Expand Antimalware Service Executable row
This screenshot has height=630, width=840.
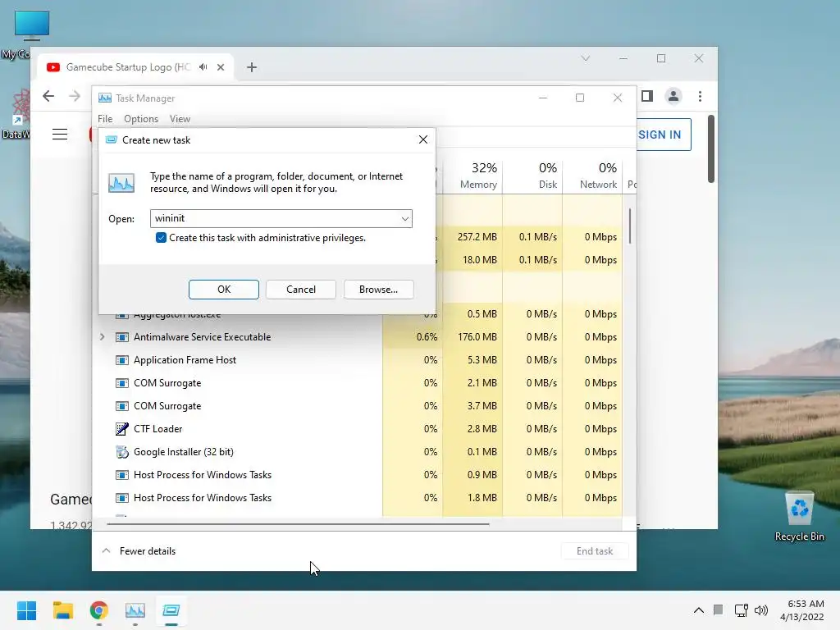[x=102, y=337]
